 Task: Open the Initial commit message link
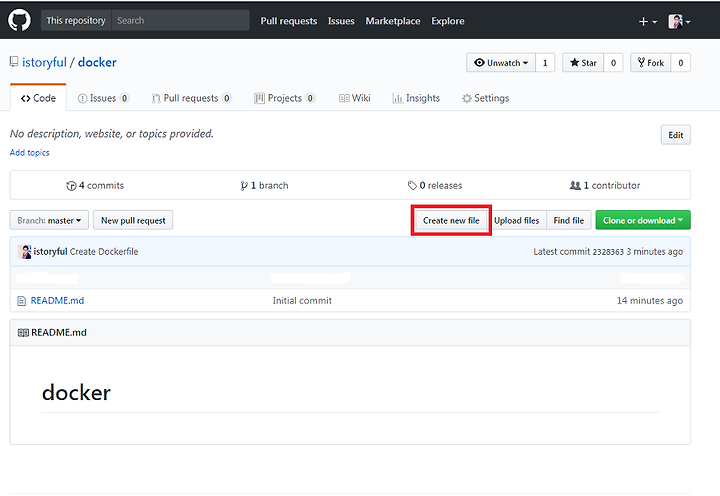coord(302,301)
